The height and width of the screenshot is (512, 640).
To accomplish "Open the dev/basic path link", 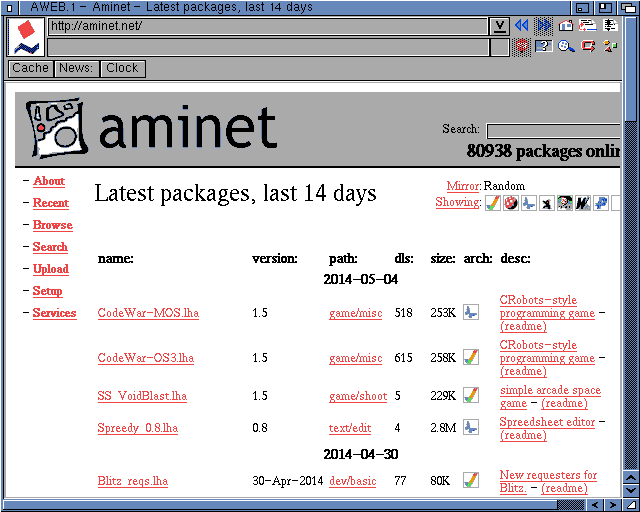I will click(353, 481).
